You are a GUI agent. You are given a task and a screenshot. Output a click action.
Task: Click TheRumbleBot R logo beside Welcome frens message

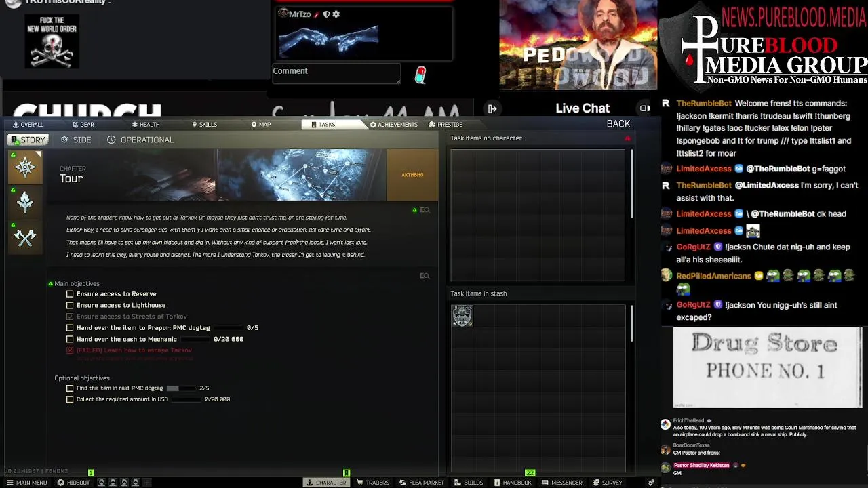tap(666, 104)
